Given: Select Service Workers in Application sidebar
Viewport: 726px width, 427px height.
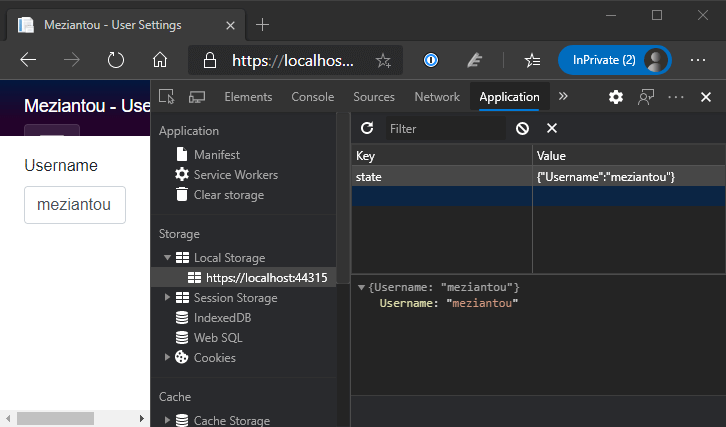Looking at the screenshot, I should (235, 175).
